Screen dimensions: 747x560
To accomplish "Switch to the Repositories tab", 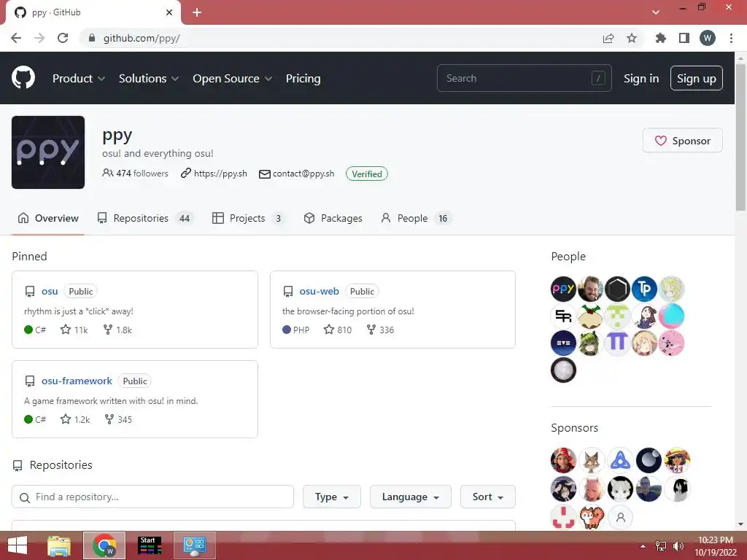I will coord(146,218).
